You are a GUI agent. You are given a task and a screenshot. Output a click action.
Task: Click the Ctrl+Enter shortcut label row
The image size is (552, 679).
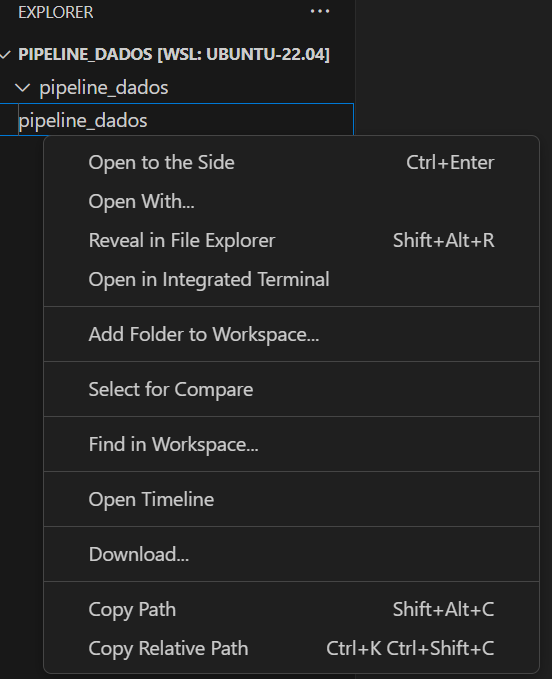[x=450, y=163]
